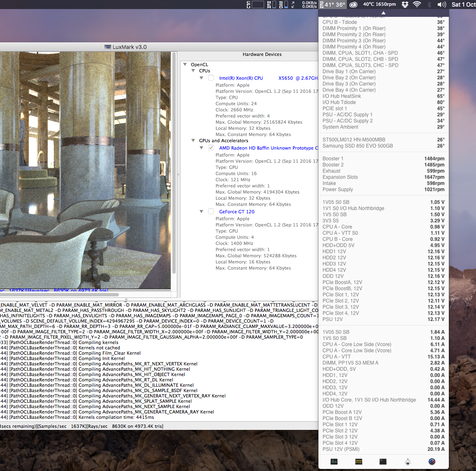Image resolution: width=476 pixels, height=471 pixels.
Task: Click the render view horizontal scrollbar
Action: (59, 294)
